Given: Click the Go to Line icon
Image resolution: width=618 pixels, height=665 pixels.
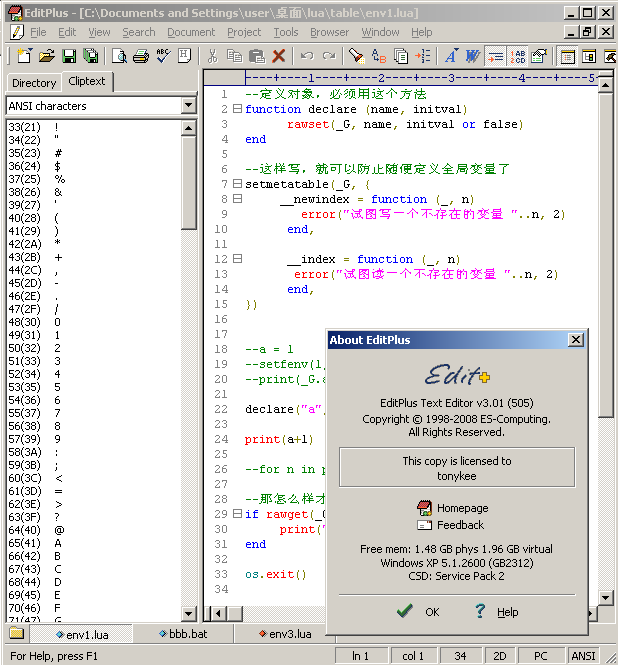Looking at the screenshot, I should (x=423, y=56).
